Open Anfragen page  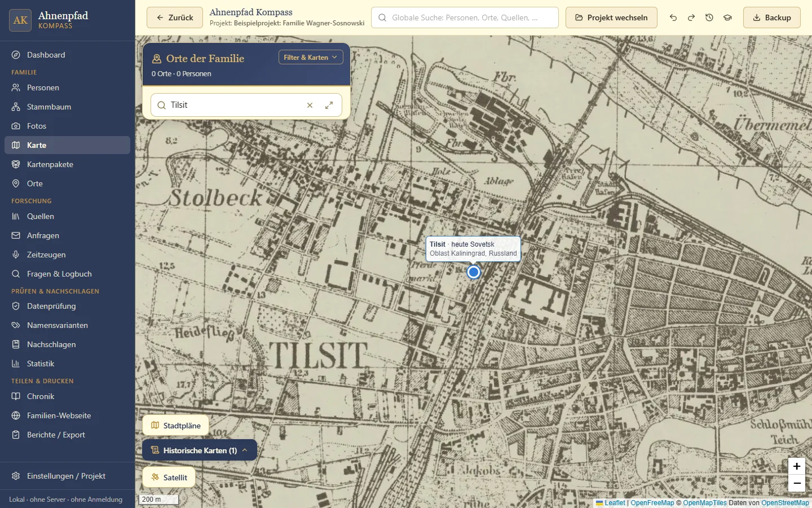(x=67, y=235)
